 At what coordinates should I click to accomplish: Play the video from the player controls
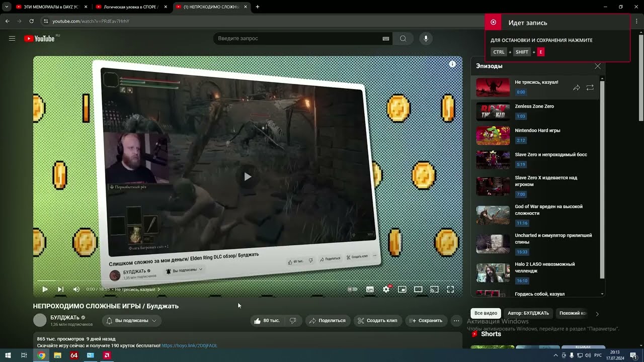click(45, 289)
